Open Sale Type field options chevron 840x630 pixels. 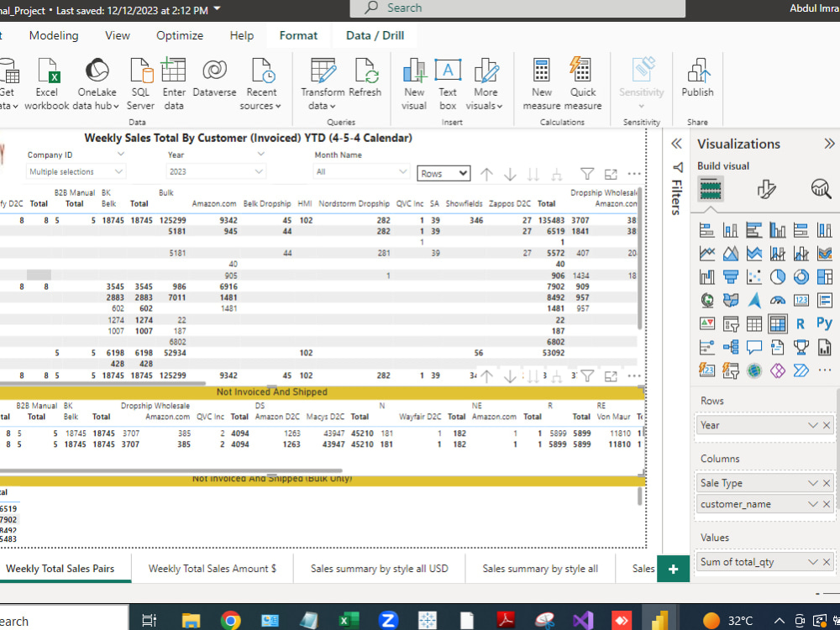click(812, 483)
